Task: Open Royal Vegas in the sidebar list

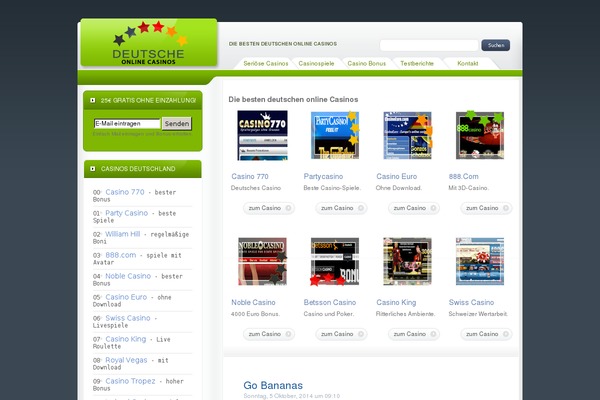Action: [x=126, y=361]
